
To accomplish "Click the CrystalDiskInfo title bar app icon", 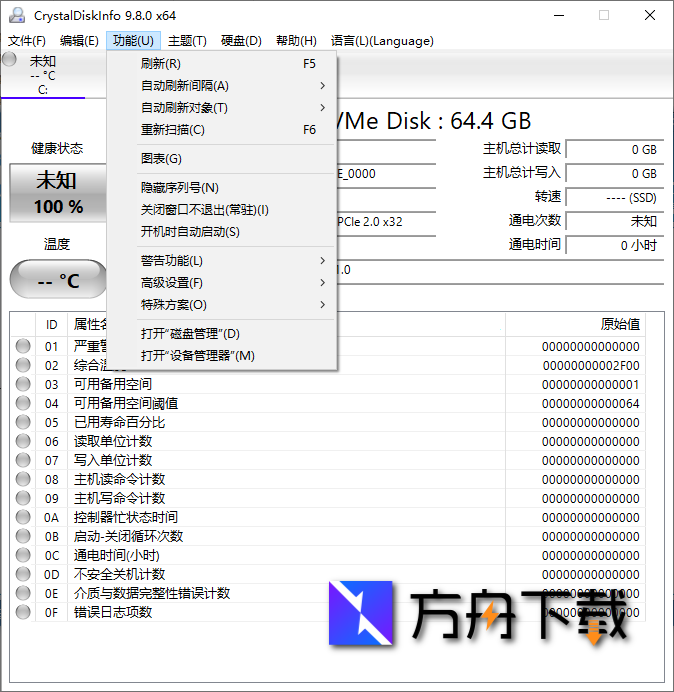I will pyautogui.click(x=17, y=15).
